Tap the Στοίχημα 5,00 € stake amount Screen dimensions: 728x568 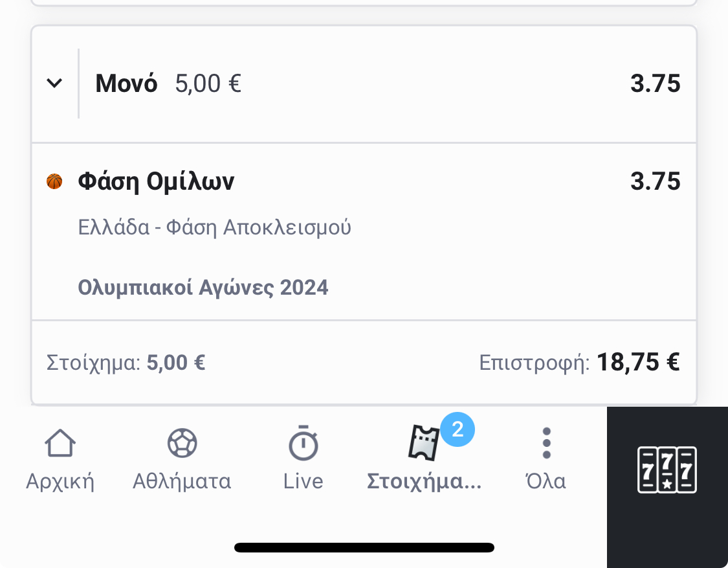click(176, 362)
